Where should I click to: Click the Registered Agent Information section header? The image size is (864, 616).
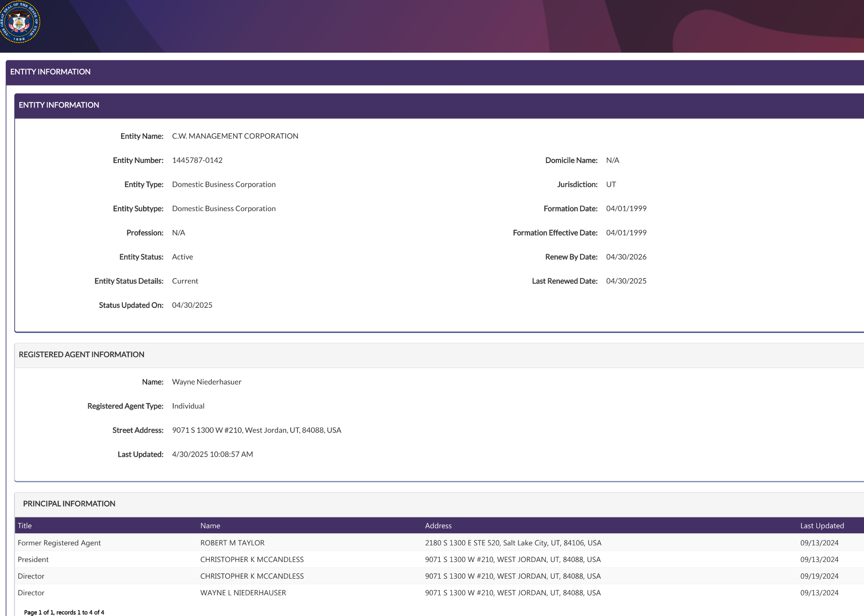click(x=81, y=355)
